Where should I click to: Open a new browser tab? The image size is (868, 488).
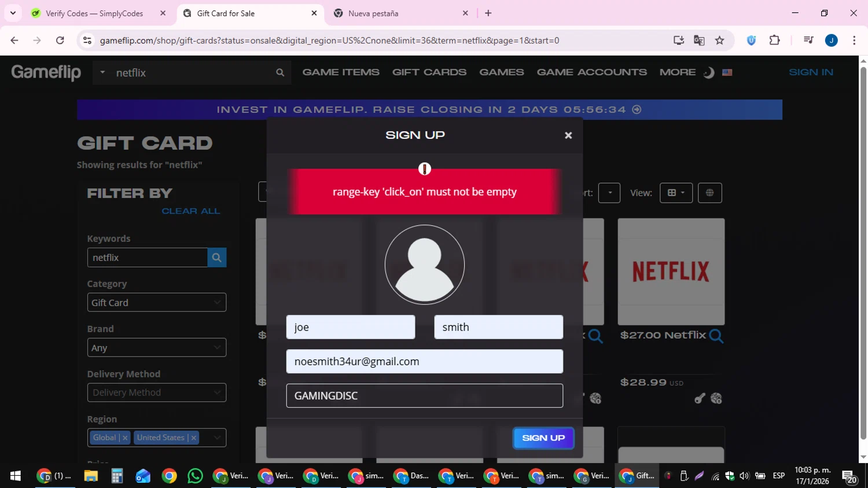point(488,13)
